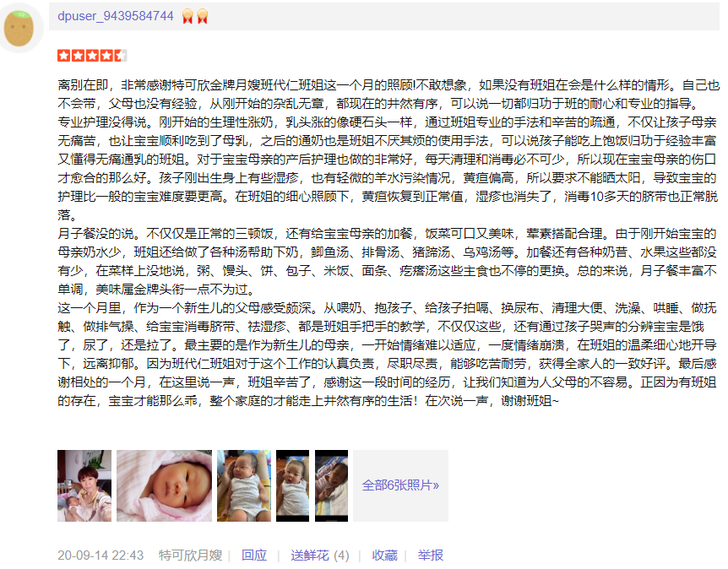The width and height of the screenshot is (728, 569).
Task: Open user profile dpuser_9439584744
Action: [x=115, y=16]
